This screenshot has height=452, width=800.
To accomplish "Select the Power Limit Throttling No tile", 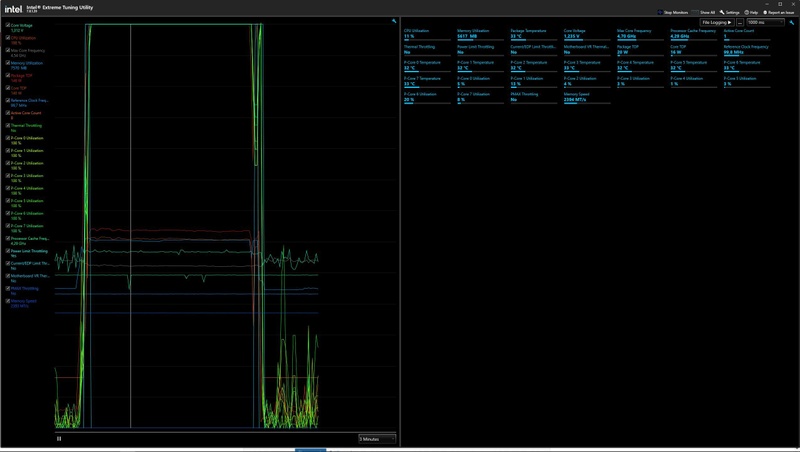I will [x=480, y=50].
